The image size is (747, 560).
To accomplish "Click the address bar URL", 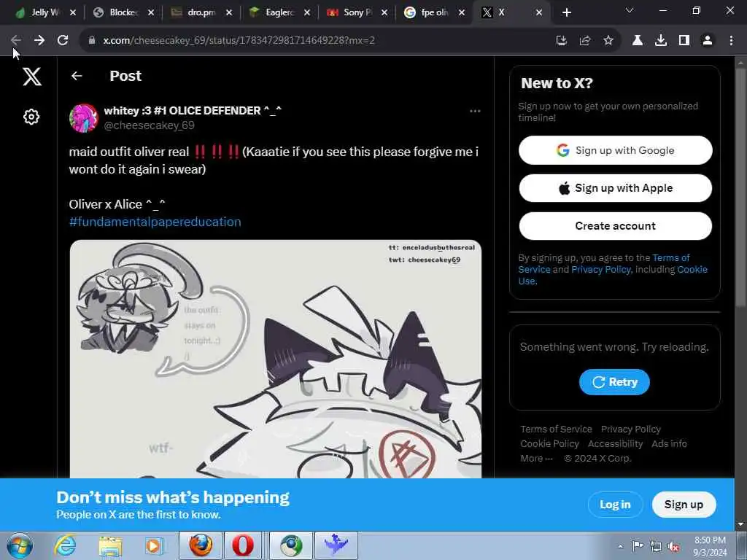I will (239, 41).
